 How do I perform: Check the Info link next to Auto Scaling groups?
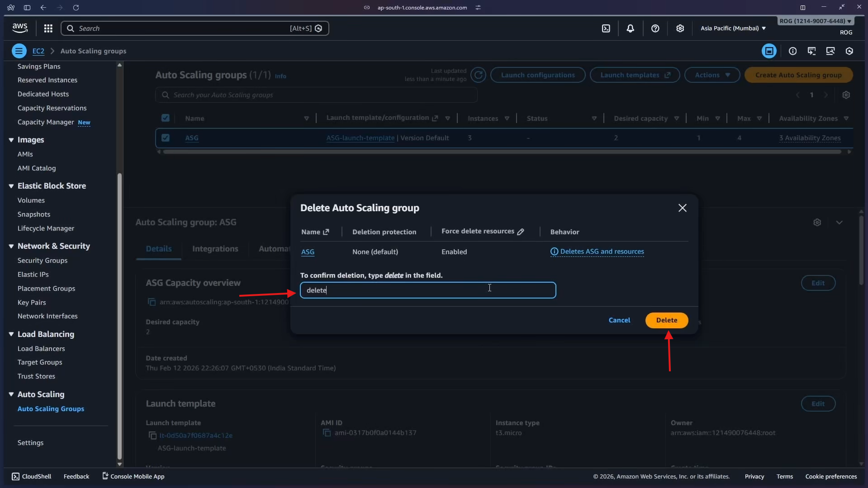(280, 76)
